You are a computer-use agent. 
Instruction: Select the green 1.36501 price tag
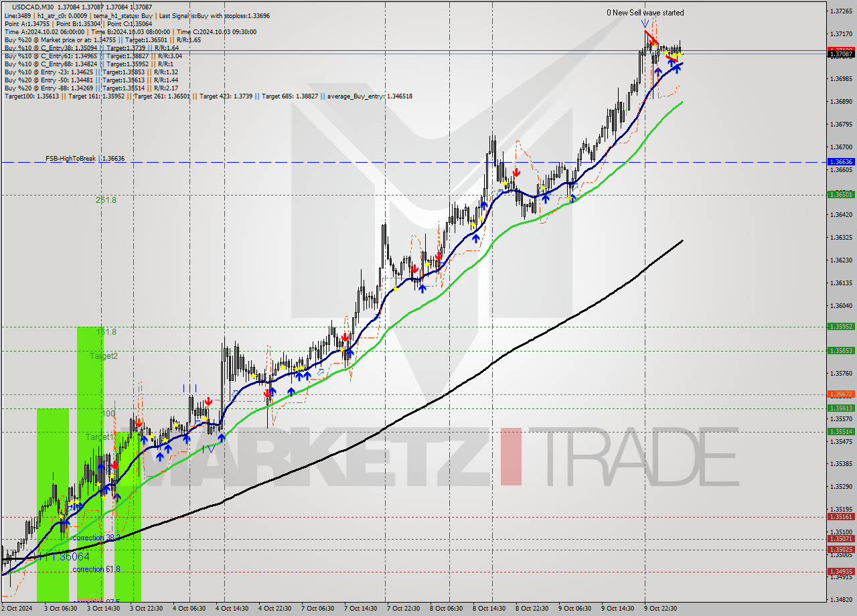coord(841,195)
